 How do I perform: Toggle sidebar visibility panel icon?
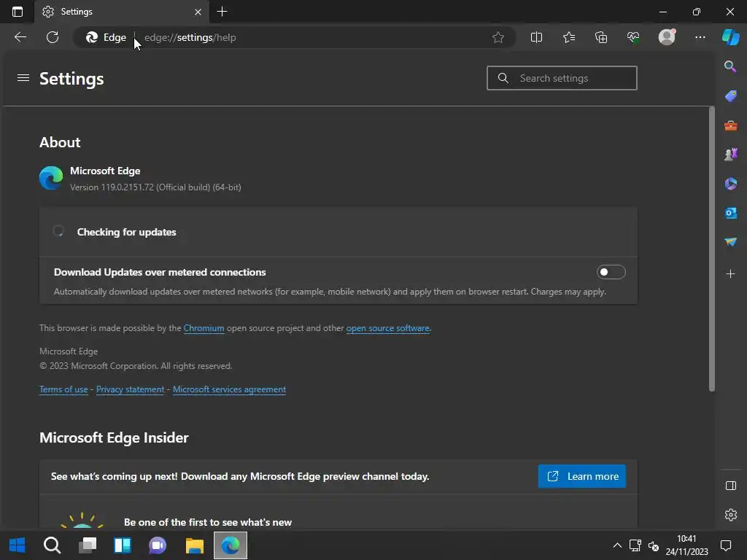[x=730, y=486]
